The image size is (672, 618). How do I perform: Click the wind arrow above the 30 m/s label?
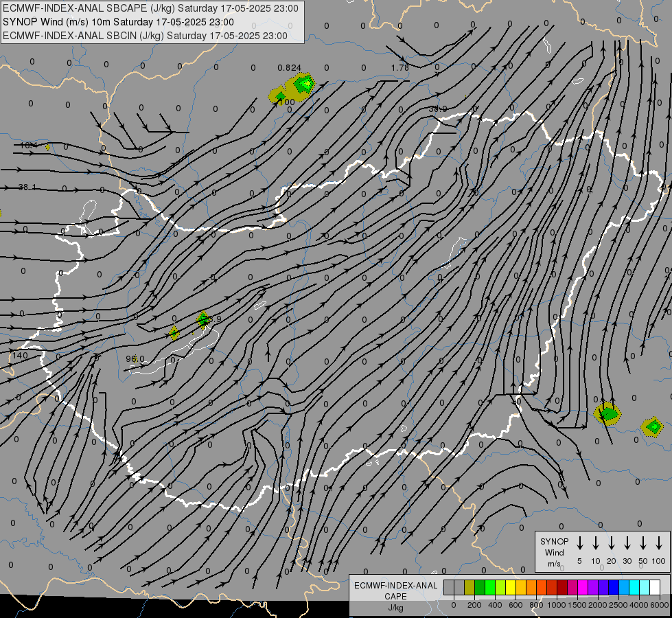tap(627, 542)
